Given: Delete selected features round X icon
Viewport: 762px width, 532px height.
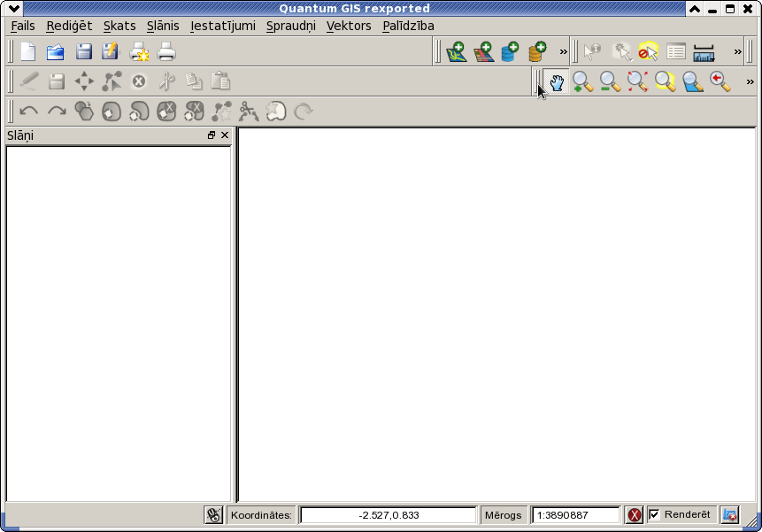Looking at the screenshot, I should [x=139, y=81].
